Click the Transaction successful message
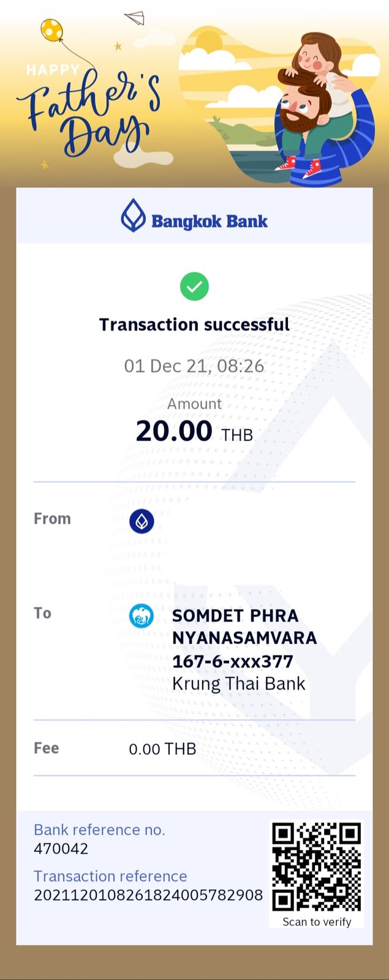This screenshot has height=980, width=389. pos(194,325)
